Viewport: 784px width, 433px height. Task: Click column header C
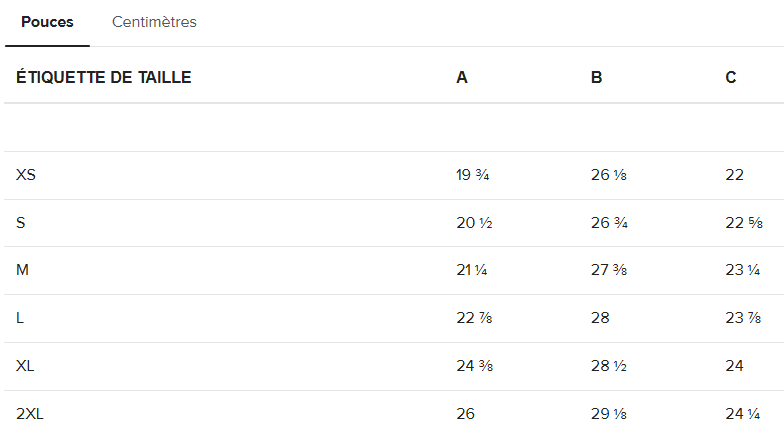tap(731, 78)
